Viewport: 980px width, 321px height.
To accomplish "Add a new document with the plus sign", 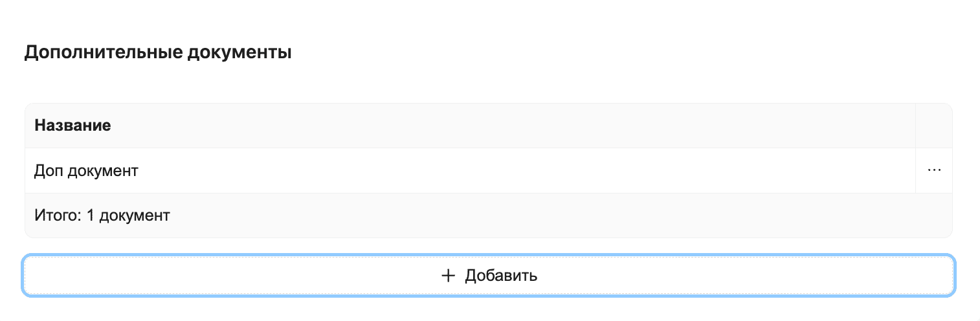I will point(448,276).
